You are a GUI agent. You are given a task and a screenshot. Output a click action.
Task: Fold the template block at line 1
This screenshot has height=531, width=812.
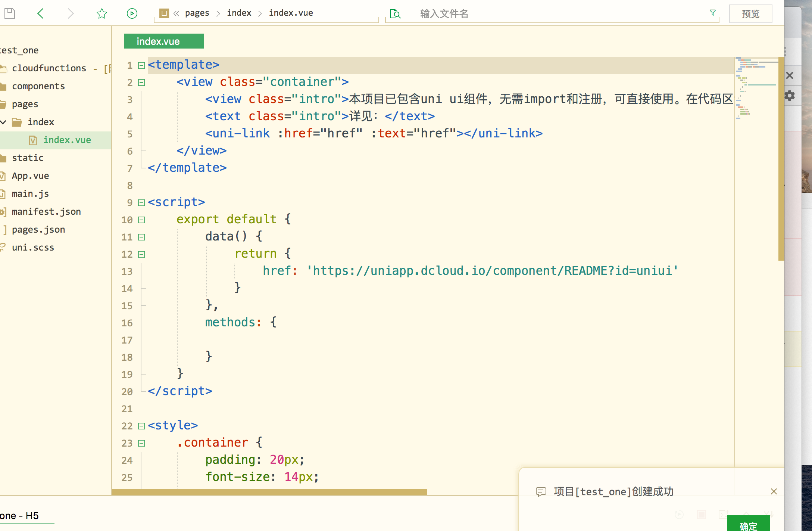141,65
